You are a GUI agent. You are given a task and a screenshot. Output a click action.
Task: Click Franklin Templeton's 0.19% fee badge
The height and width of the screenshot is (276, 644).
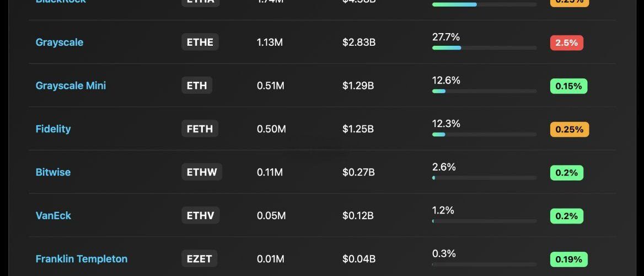568,259
